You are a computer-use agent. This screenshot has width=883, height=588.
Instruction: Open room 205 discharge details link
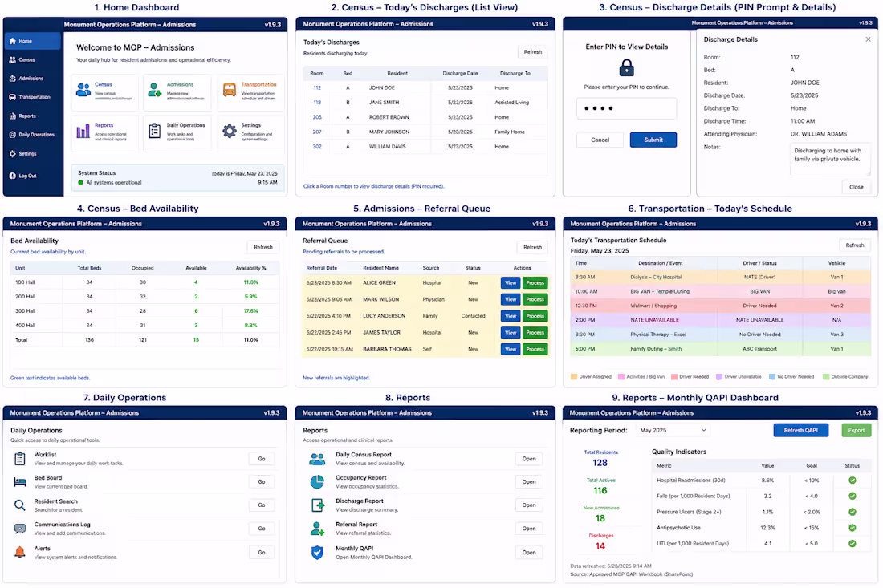(x=317, y=117)
